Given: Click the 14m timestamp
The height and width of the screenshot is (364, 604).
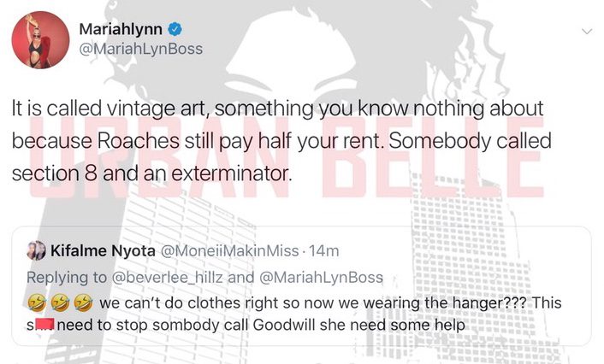Looking at the screenshot, I should 324,251.
